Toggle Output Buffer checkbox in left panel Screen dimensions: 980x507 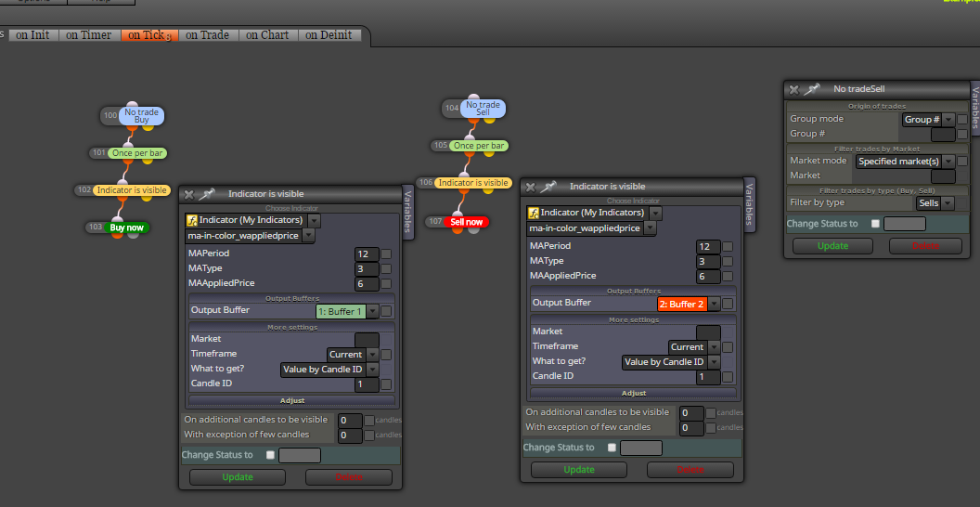point(386,311)
